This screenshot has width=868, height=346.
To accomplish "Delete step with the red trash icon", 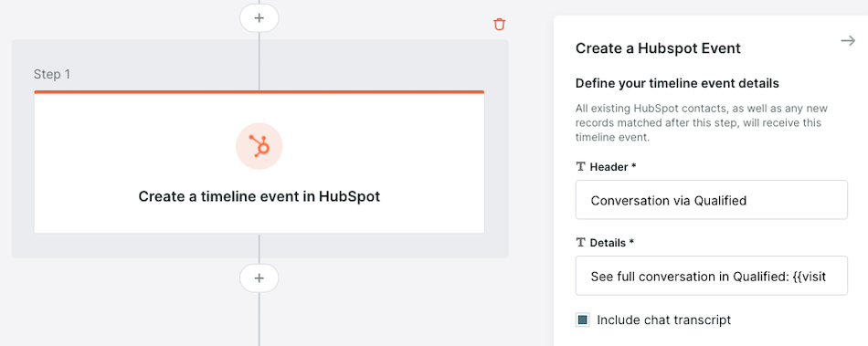I will [499, 25].
